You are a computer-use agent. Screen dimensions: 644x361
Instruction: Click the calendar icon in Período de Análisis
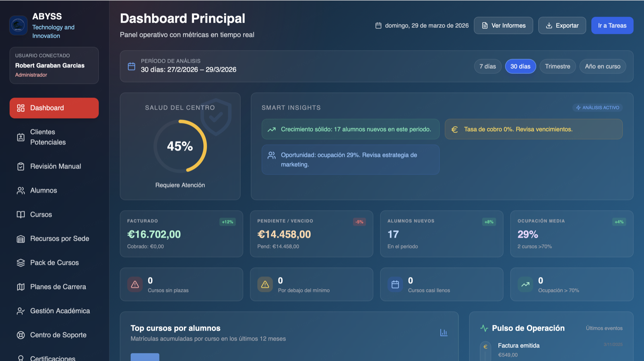click(132, 66)
